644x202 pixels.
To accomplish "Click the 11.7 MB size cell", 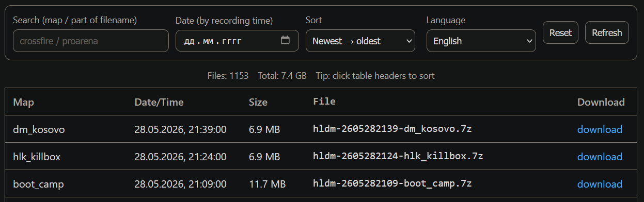I will (x=267, y=184).
